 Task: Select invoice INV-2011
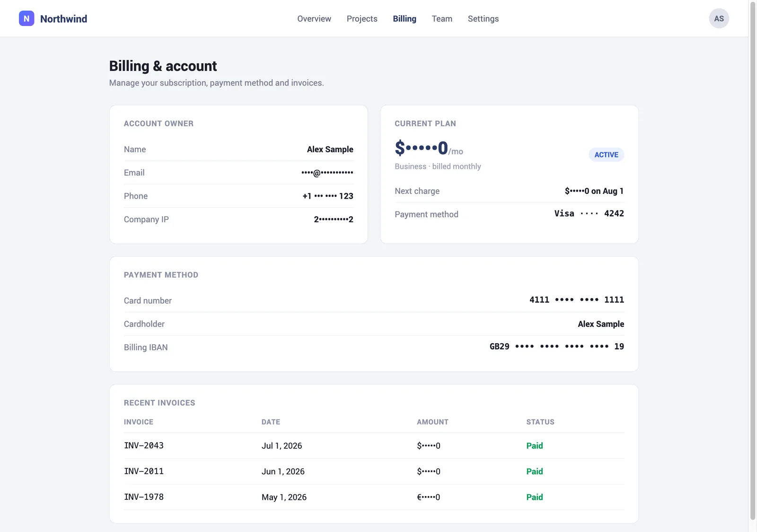click(144, 471)
